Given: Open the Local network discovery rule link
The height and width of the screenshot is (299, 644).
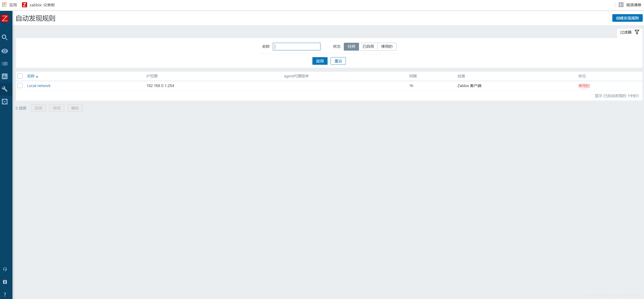Looking at the screenshot, I should click(x=39, y=86).
